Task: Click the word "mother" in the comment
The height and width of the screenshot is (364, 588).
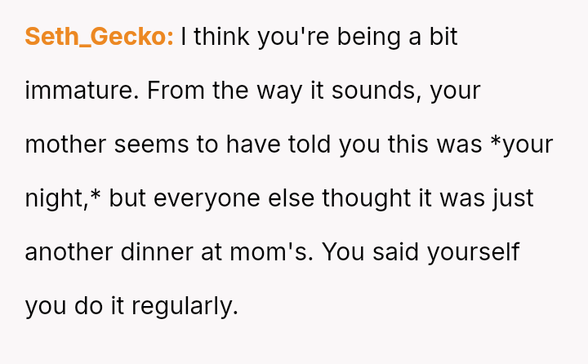Action: tap(65, 144)
